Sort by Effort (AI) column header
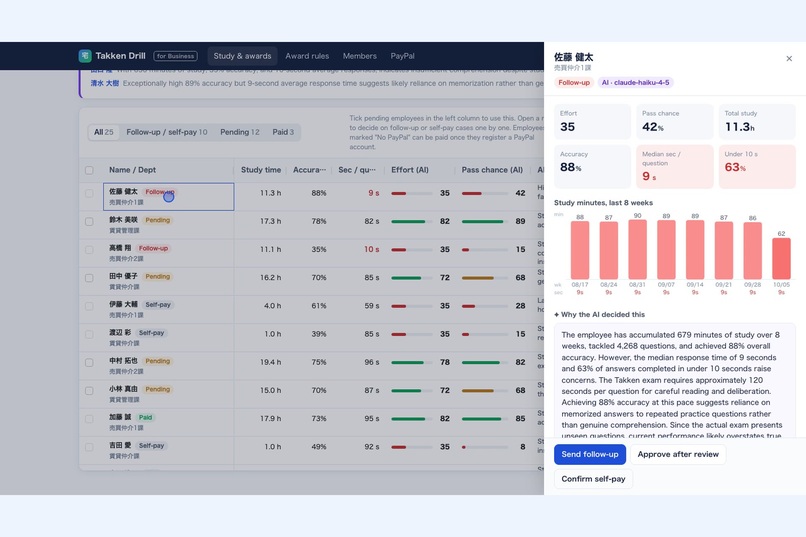This screenshot has width=806, height=537. coord(410,170)
